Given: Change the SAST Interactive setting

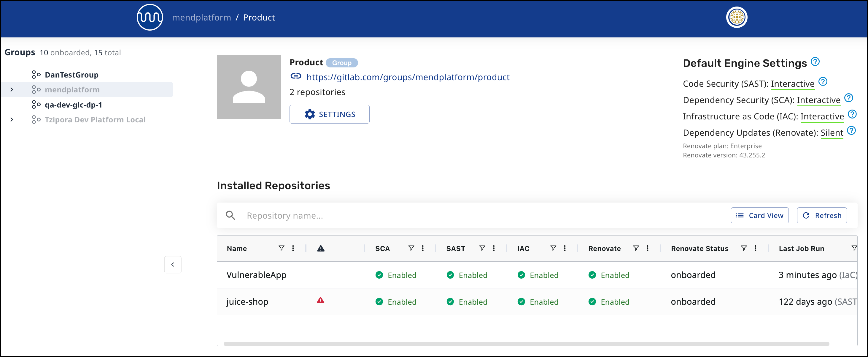Looking at the screenshot, I should click(793, 84).
